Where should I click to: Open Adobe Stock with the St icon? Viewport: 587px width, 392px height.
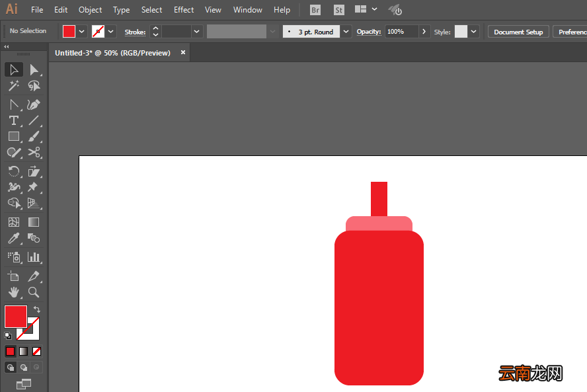pos(339,10)
